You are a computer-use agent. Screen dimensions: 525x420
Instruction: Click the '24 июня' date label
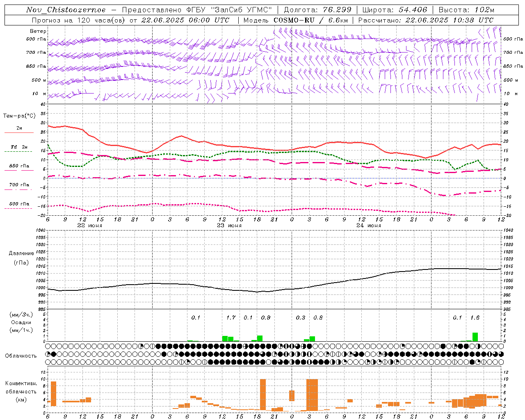pyautogui.click(x=369, y=226)
